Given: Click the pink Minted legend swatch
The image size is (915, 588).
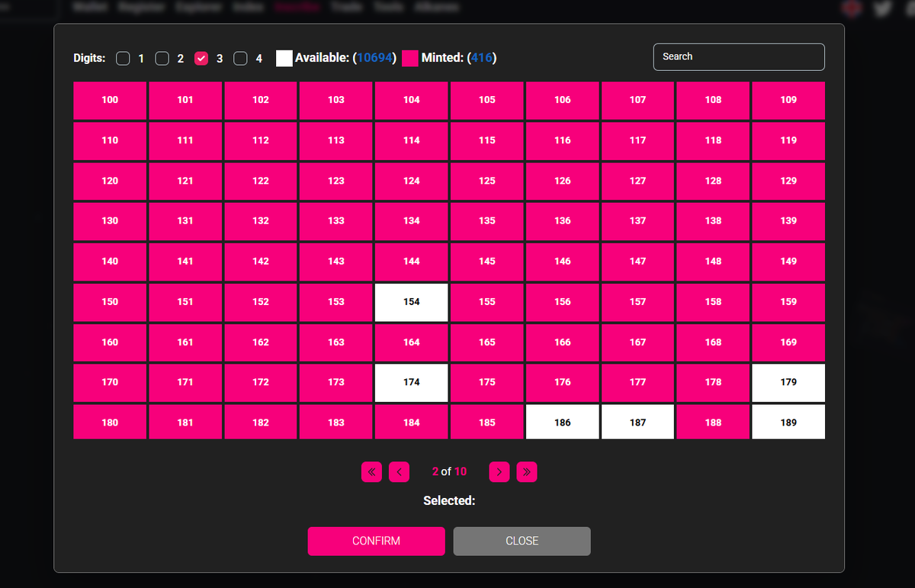Looking at the screenshot, I should tap(410, 58).
